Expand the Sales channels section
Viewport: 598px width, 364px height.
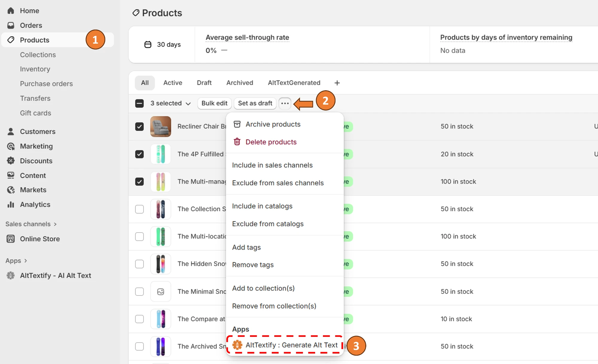point(31,224)
